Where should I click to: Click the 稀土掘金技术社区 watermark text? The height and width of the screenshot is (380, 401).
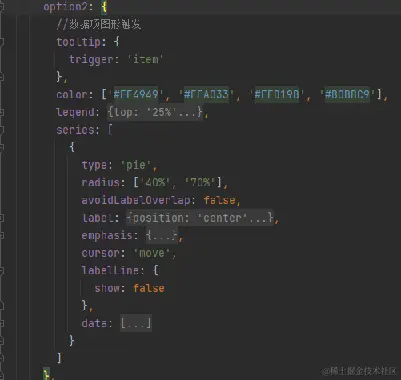point(359,371)
